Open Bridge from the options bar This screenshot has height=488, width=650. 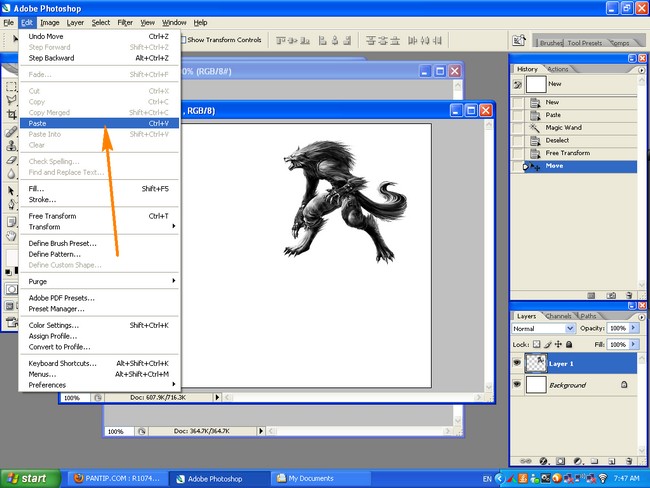[519, 41]
